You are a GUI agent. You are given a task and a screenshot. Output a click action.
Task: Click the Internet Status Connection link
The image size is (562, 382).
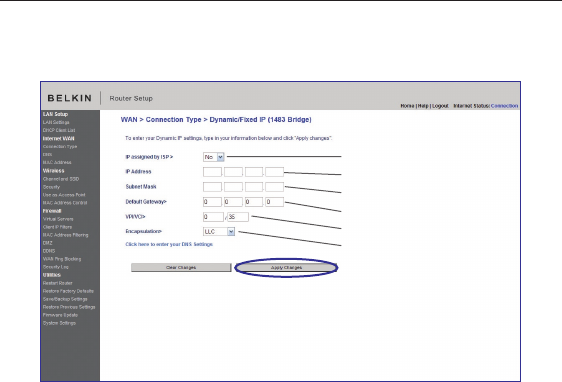coord(504,106)
